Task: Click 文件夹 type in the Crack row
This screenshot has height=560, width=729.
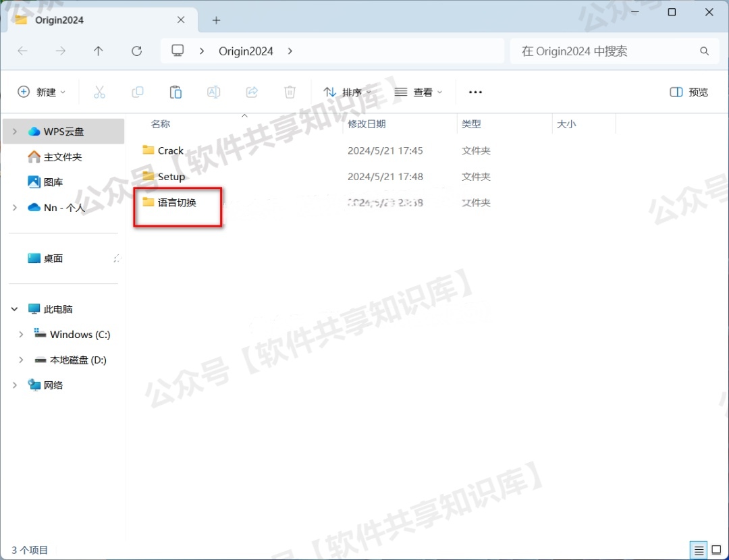Action: point(476,150)
